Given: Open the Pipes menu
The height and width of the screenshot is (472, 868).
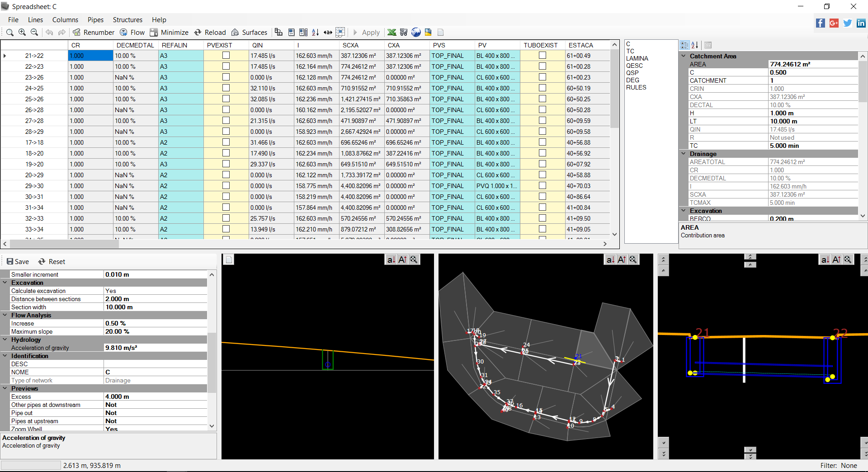Looking at the screenshot, I should [x=95, y=19].
